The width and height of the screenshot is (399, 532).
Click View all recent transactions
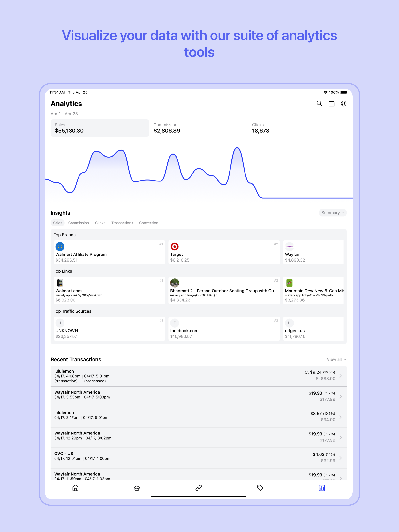pos(336,359)
